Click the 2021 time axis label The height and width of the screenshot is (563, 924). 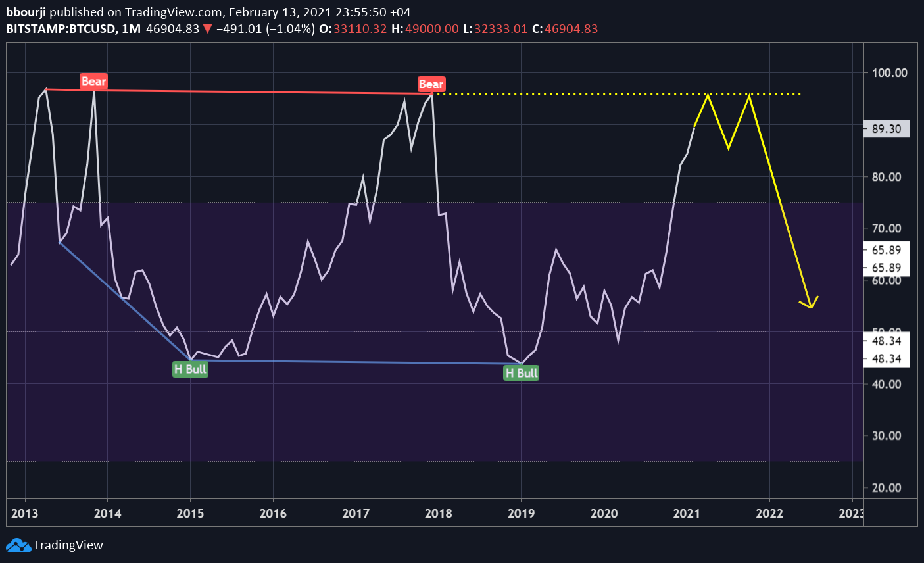(687, 514)
